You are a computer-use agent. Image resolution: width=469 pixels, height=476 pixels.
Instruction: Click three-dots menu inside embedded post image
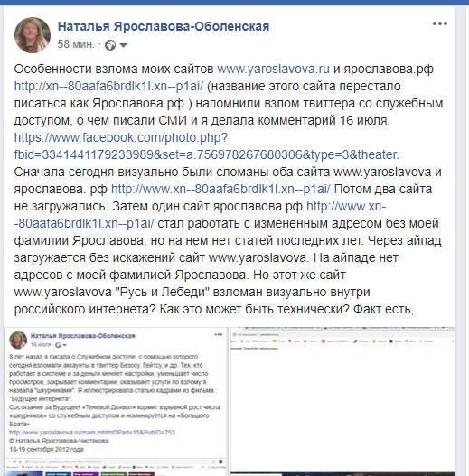(219, 334)
